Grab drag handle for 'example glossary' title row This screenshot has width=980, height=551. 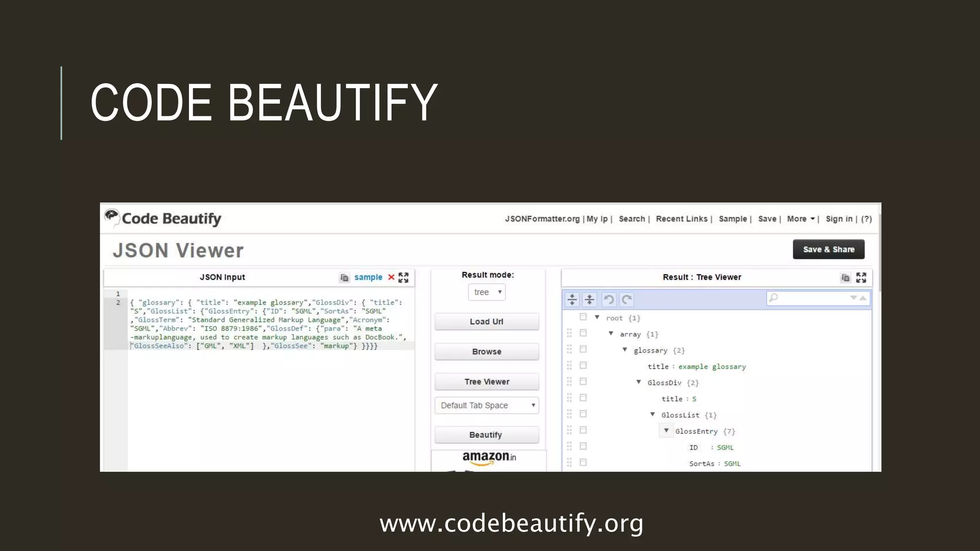[569, 366]
